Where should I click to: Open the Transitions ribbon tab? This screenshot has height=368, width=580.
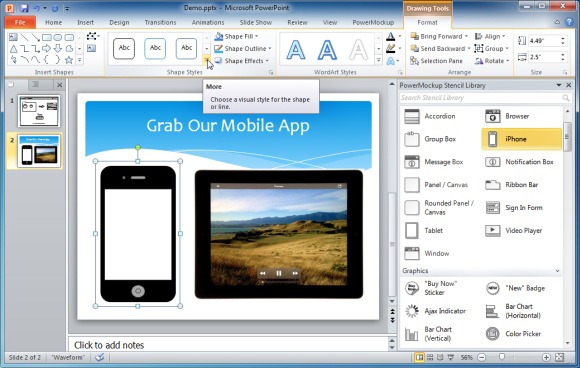click(x=161, y=22)
